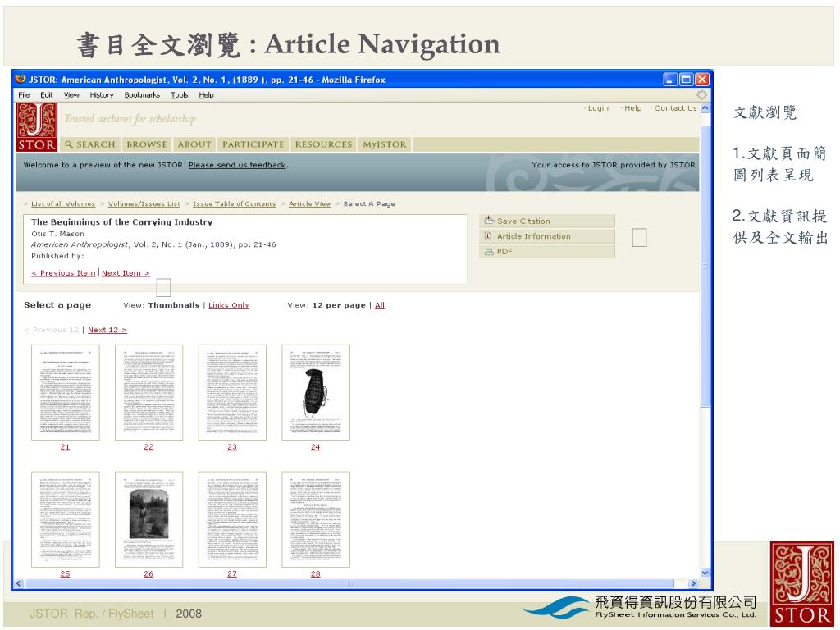Open the History menu
This screenshot has width=840, height=630.
[x=102, y=95]
